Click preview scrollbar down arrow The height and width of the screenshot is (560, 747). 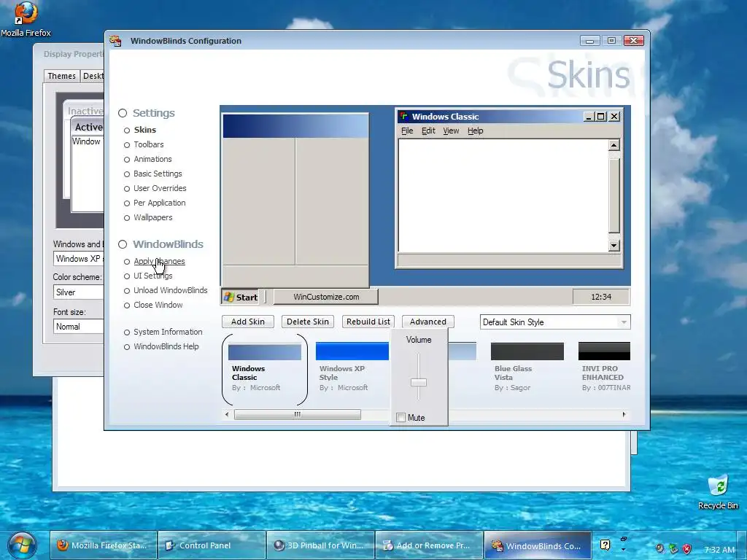click(x=614, y=246)
